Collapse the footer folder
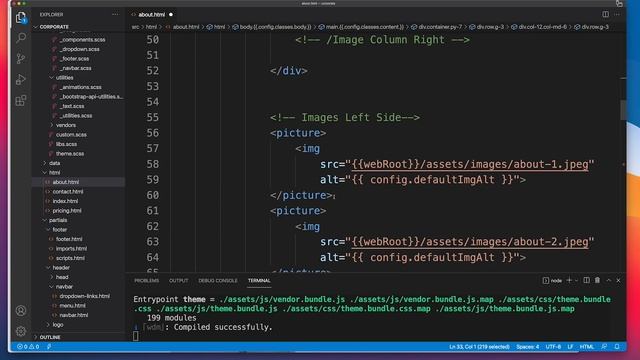The width and height of the screenshot is (640, 360). [x=60, y=229]
